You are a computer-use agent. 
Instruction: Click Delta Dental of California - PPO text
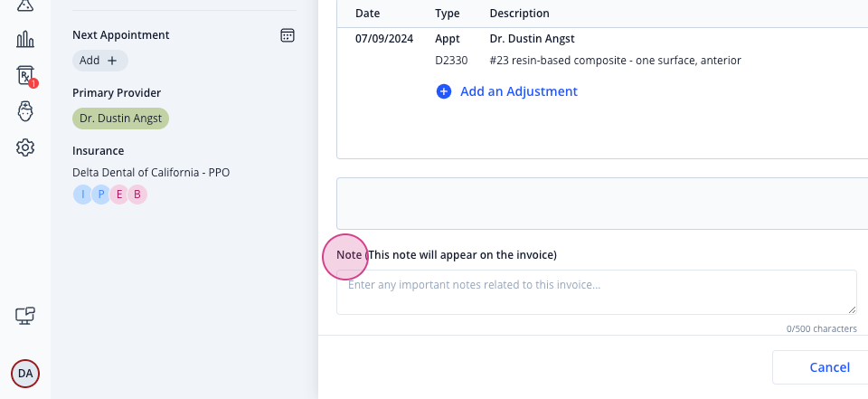tap(151, 172)
